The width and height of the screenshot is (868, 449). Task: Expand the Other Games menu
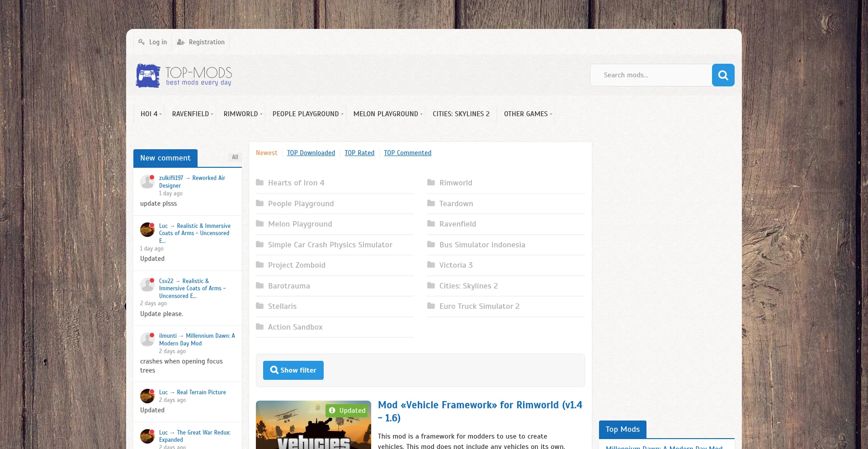tap(528, 114)
